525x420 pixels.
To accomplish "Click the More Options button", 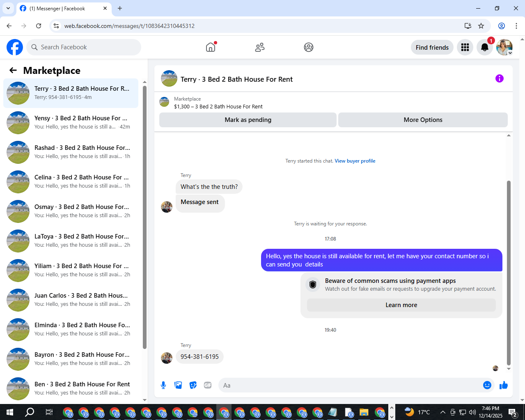I will 423,120.
